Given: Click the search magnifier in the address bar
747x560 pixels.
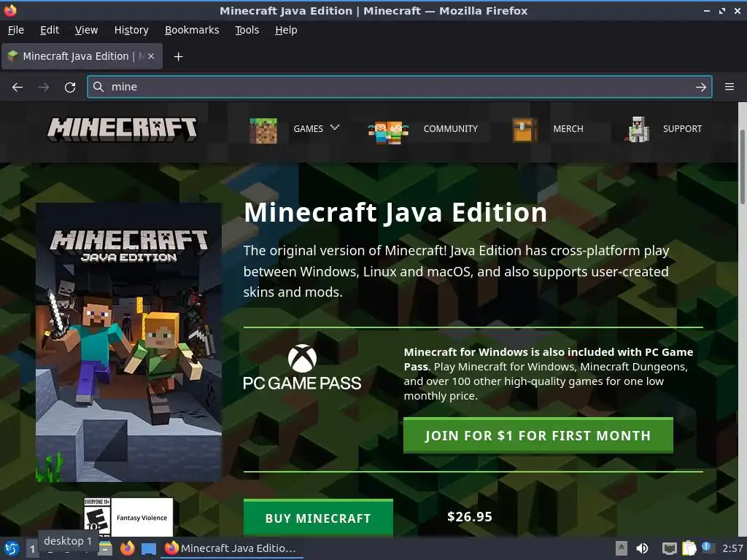Looking at the screenshot, I should (98, 87).
